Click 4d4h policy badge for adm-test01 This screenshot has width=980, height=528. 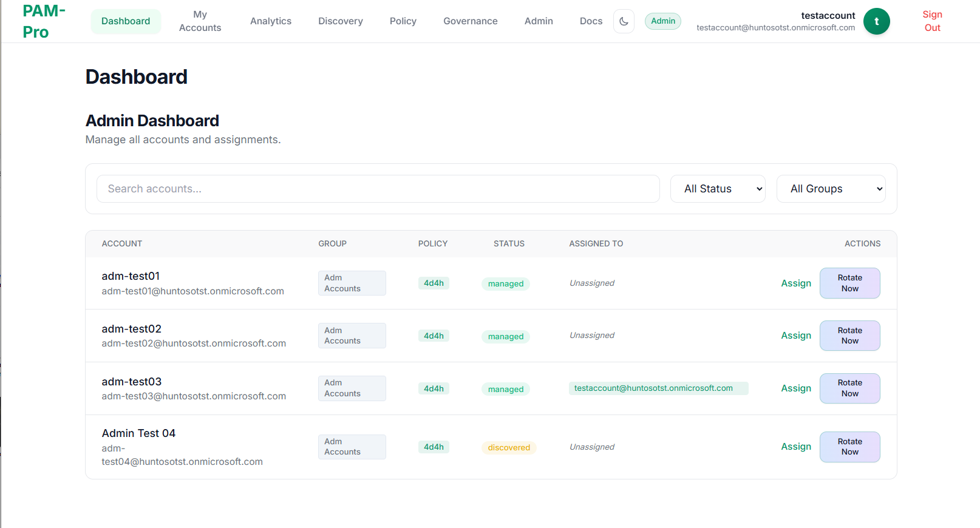click(x=434, y=283)
